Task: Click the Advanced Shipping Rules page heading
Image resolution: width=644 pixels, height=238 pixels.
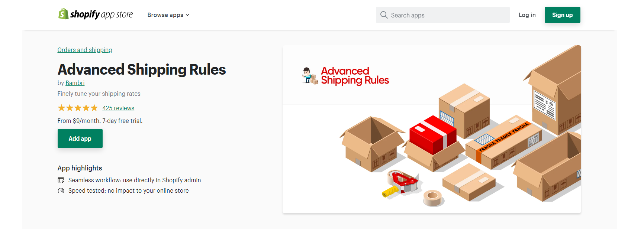Action: click(x=142, y=69)
